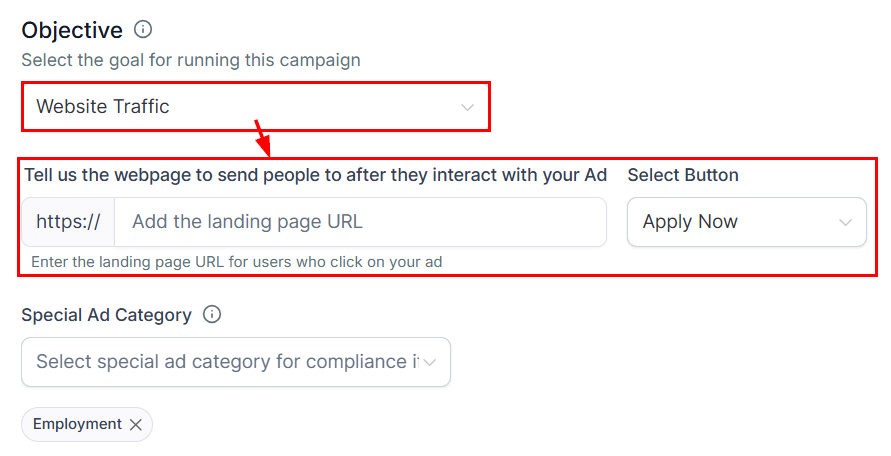Click the landing page URL helper text
891x456 pixels.
pos(237,262)
